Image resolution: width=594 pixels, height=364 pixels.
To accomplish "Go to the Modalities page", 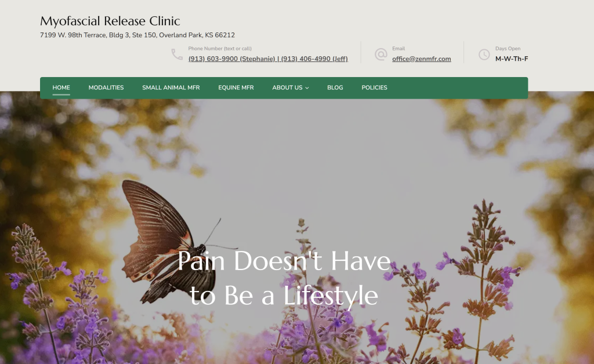I will pos(106,88).
